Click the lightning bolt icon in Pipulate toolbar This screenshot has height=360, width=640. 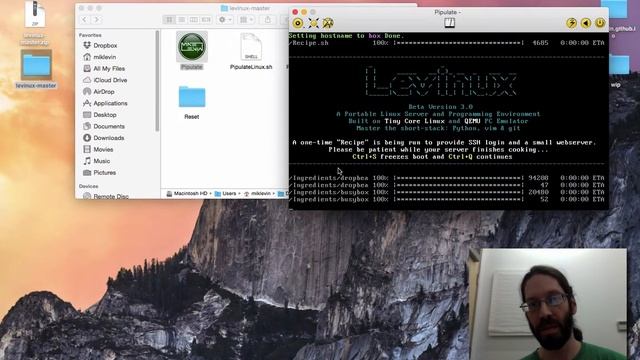click(571, 23)
